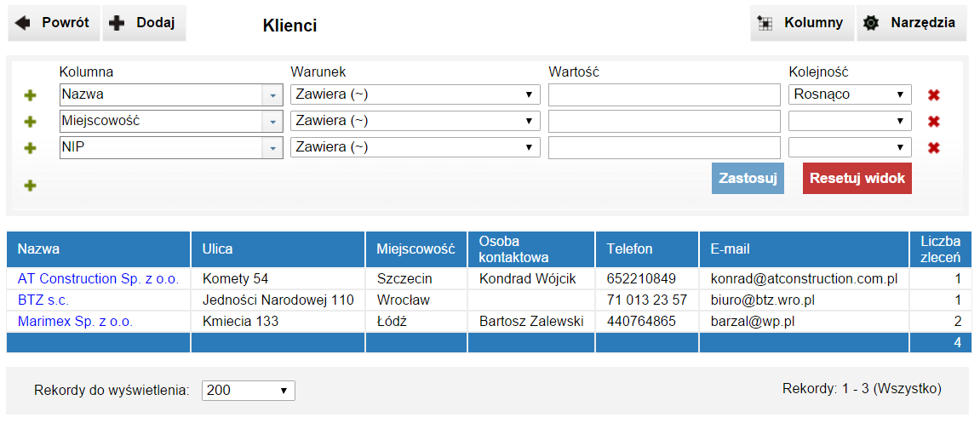Click the red Resetuj widok button
980x423 pixels.
tap(857, 179)
